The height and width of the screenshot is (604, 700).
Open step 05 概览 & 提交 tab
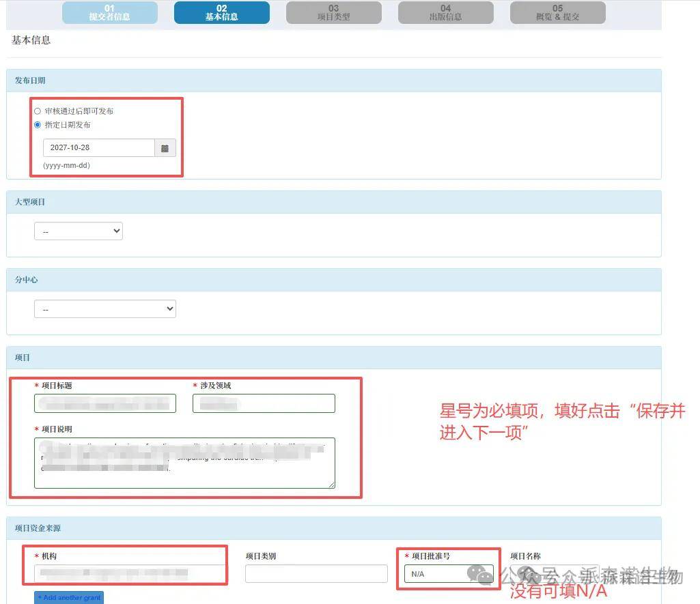[x=557, y=13]
